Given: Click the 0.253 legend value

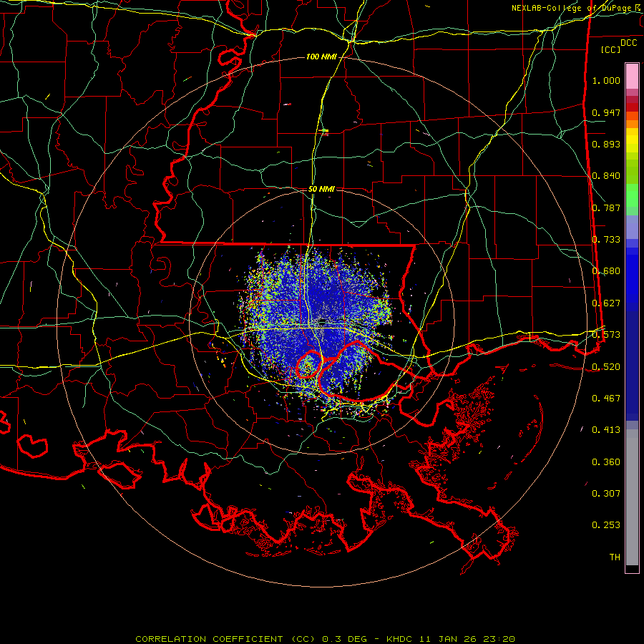Looking at the screenshot, I should point(606,525).
